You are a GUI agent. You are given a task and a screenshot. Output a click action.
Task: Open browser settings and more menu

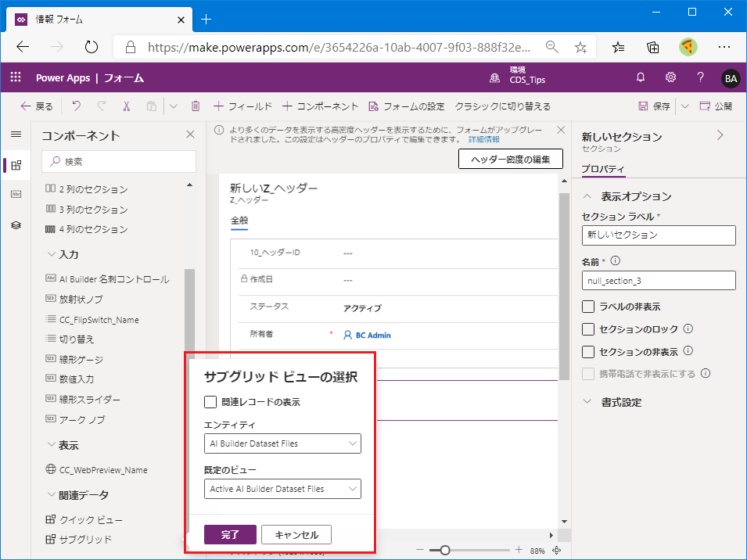coord(724,47)
